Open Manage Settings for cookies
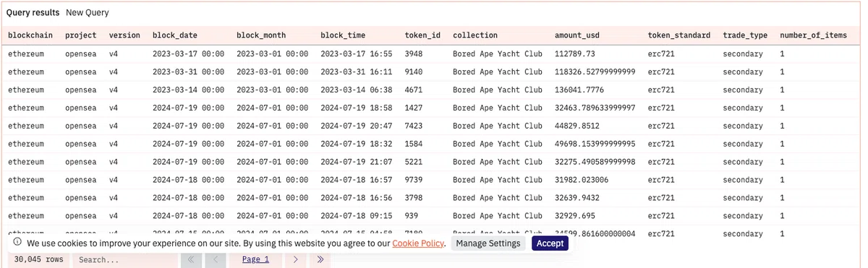Image resolution: width=868 pixels, height=268 pixels. [488, 243]
